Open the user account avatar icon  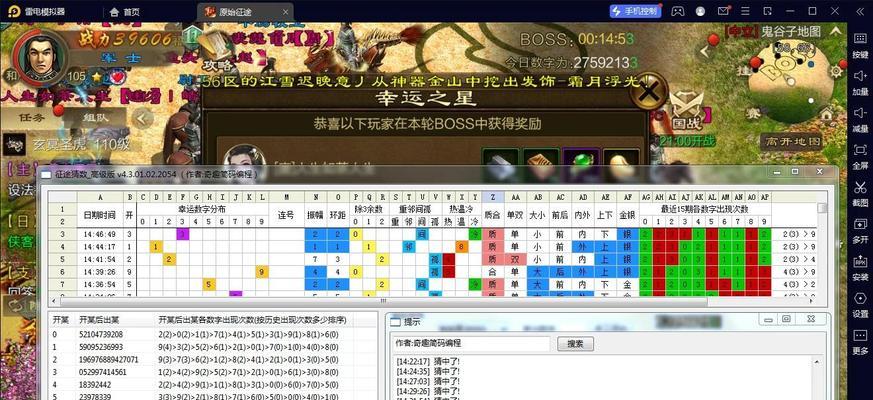click(x=700, y=11)
